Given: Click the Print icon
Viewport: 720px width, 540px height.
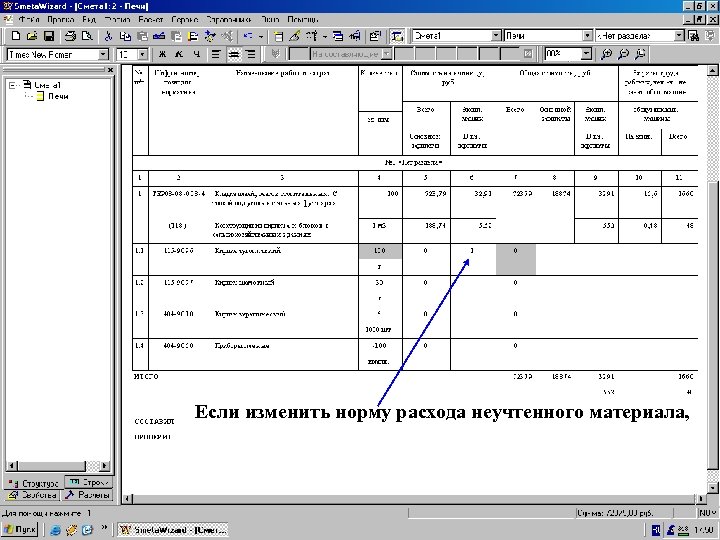Looking at the screenshot, I should 70,36.
